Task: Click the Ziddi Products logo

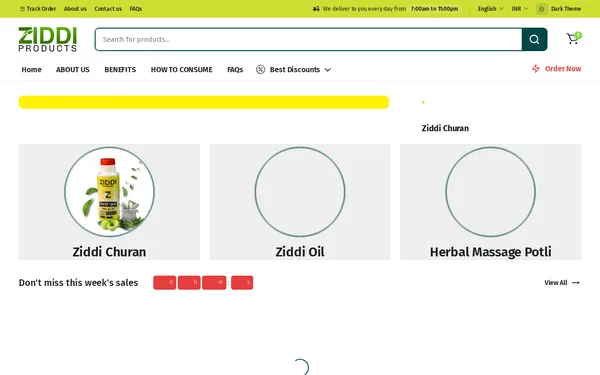Action: point(47,39)
